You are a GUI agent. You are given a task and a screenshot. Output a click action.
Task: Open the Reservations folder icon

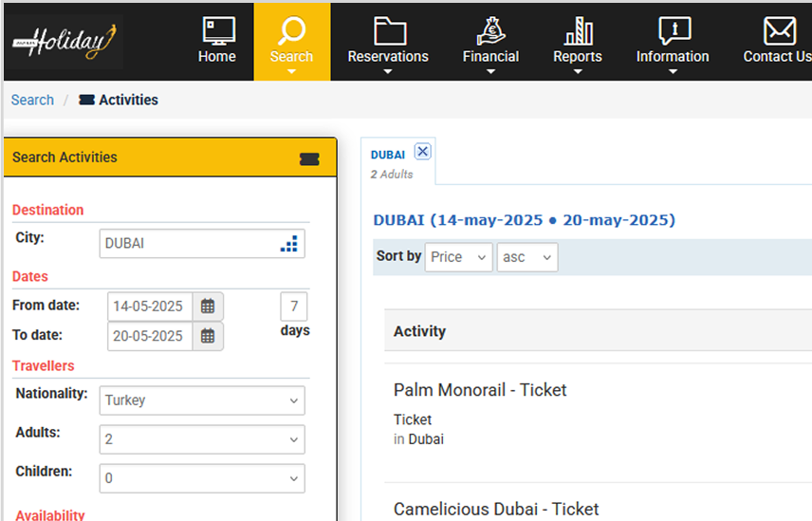(x=390, y=31)
